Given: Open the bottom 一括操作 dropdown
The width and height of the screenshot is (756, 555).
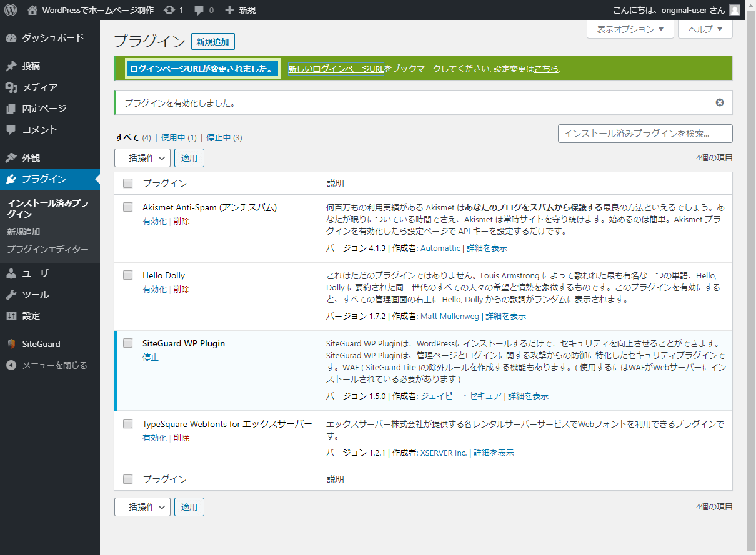Looking at the screenshot, I should 142,507.
